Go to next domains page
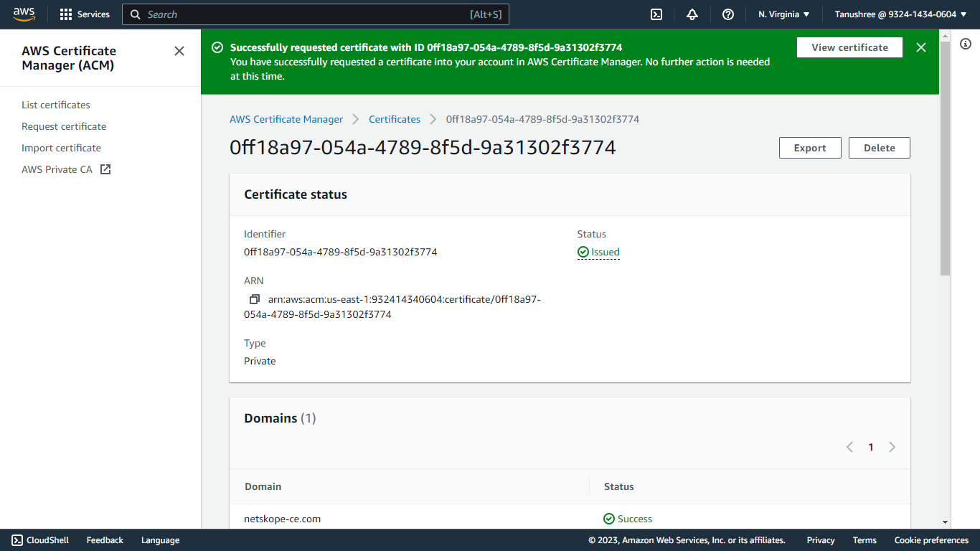Viewport: 980px width, 551px height. pos(892,447)
